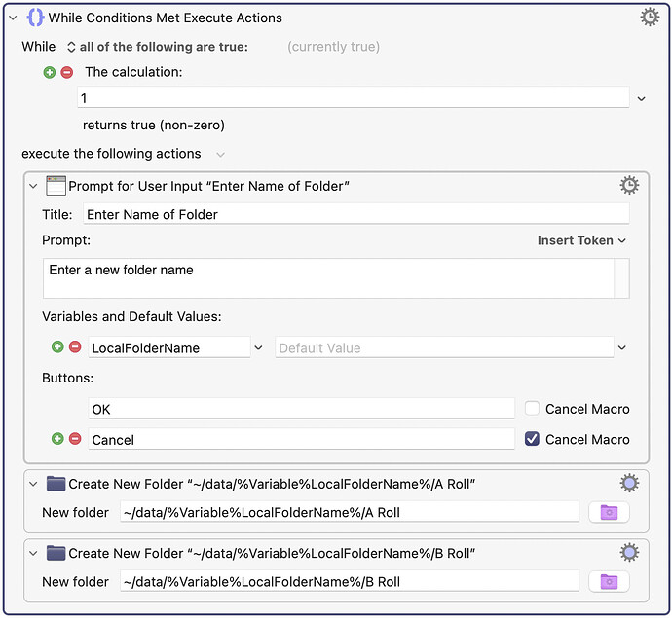This screenshot has height=618, width=672.
Task: Open the gear menu for Prompt for User Input
Action: point(629,185)
